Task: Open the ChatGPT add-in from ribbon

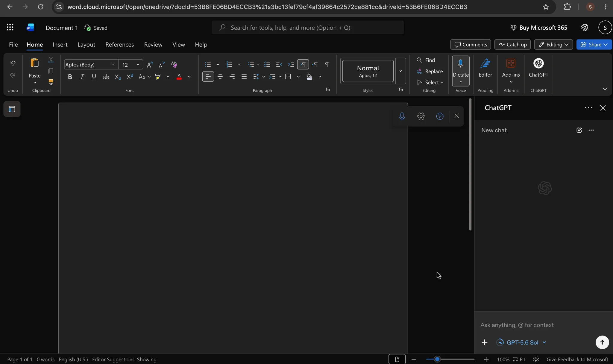Action: [538, 68]
